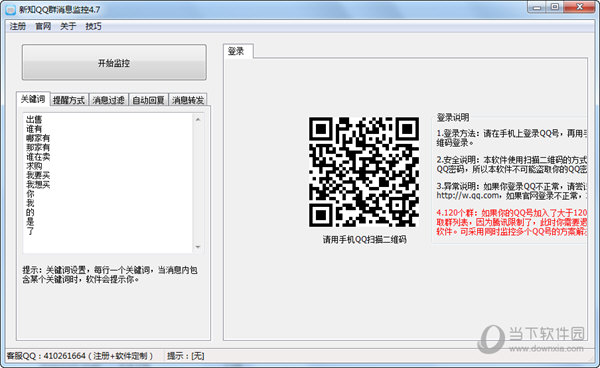Viewport: 600px width, 368px height.
Task: Open the 关于 menu
Action: click(68, 26)
